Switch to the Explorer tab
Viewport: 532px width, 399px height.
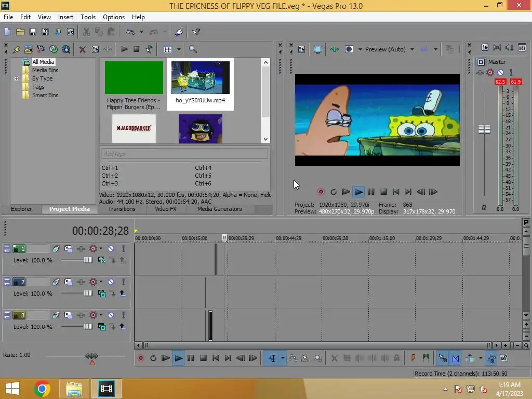click(21, 209)
